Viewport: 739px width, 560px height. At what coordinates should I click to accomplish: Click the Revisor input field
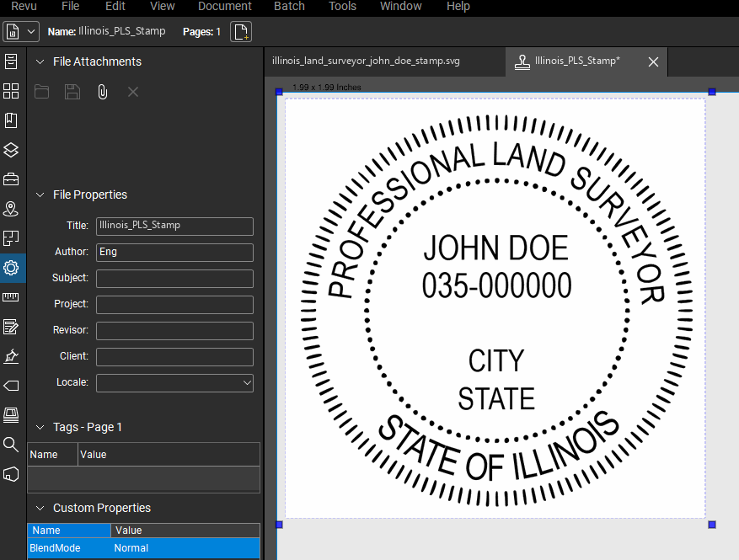(x=174, y=331)
